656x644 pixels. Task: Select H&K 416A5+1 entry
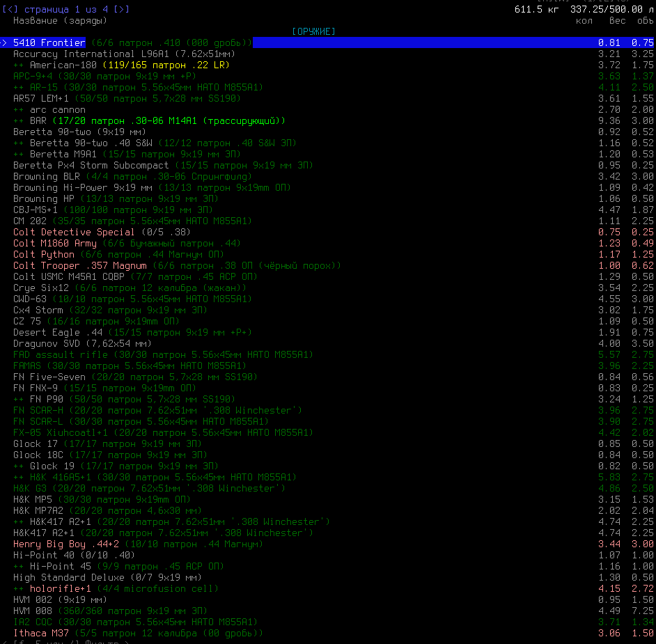coord(328,478)
